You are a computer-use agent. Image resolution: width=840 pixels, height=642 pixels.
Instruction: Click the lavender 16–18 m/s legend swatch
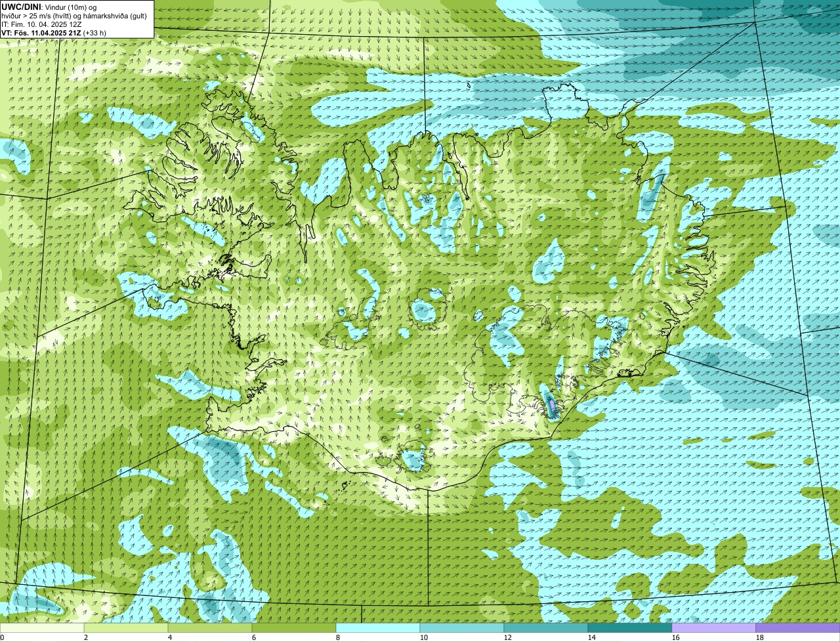tap(714, 628)
